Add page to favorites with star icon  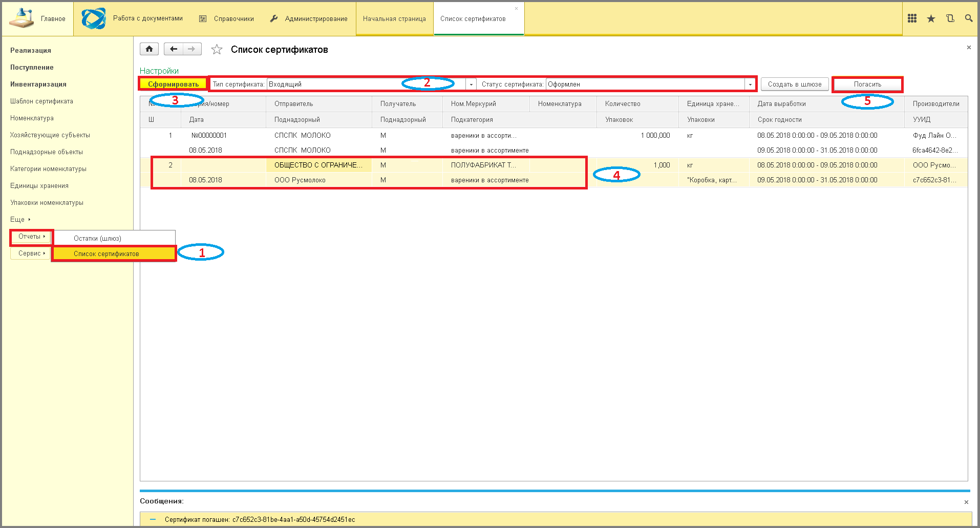[x=217, y=50]
